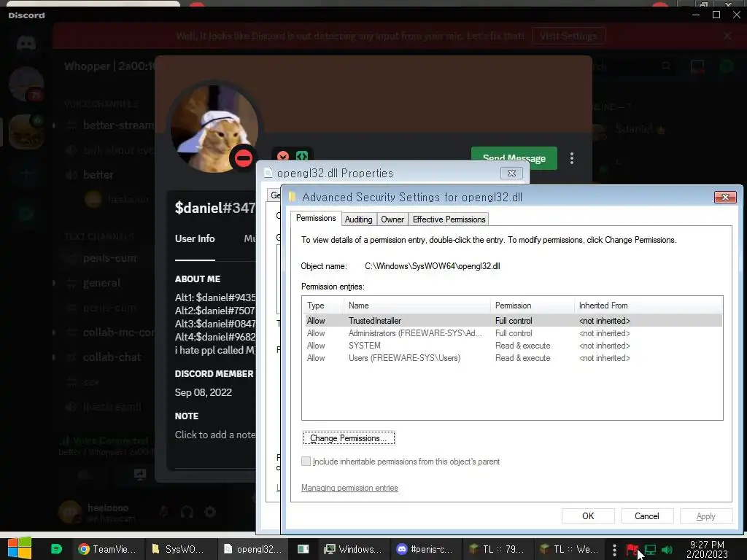Open User Info tab in Discord profile
This screenshot has width=747, height=560.
click(195, 239)
